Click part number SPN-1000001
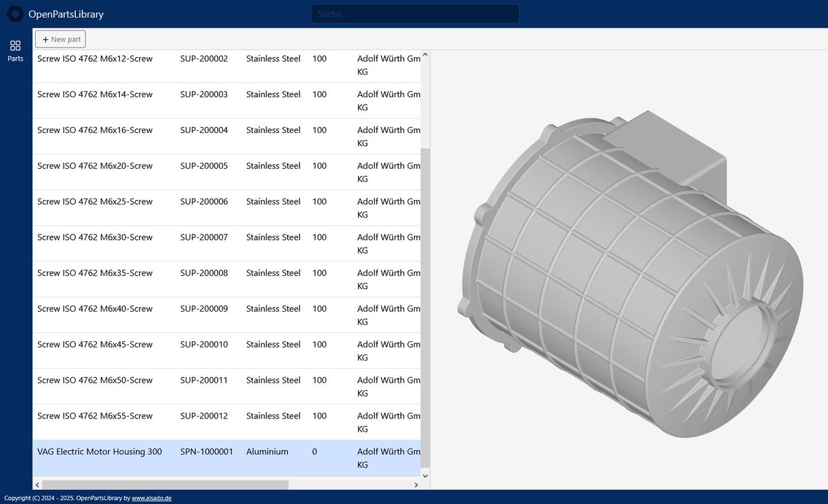Screen dimensions: 828x504 click(206, 452)
